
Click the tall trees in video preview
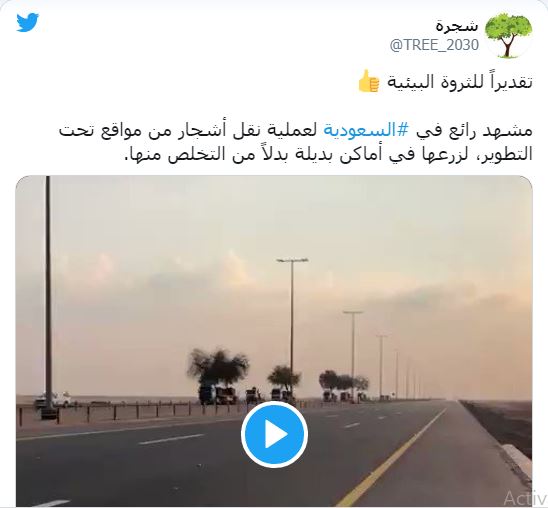tap(218, 366)
